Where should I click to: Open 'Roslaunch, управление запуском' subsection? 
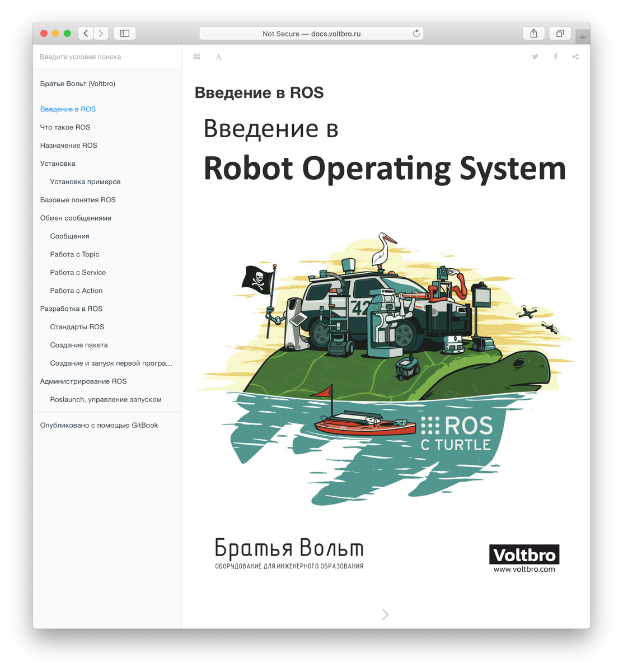[107, 399]
